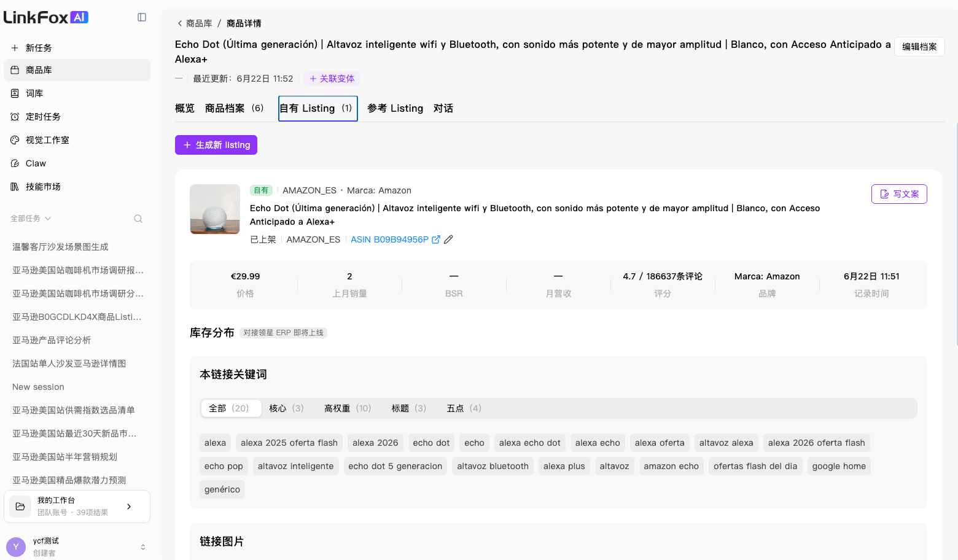Screen dimensions: 958x560
Task: Open task 亚马逊美国站咖啡机市场调研报…
Action: (77, 270)
